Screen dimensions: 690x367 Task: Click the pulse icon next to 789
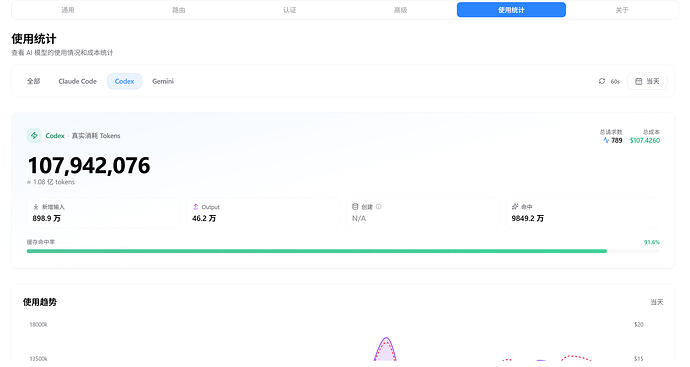tap(606, 140)
